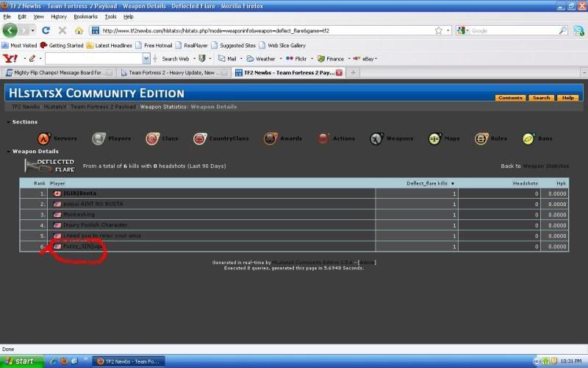Open the File menu
Image resolution: width=588 pixels, height=368 pixels.
[7, 16]
